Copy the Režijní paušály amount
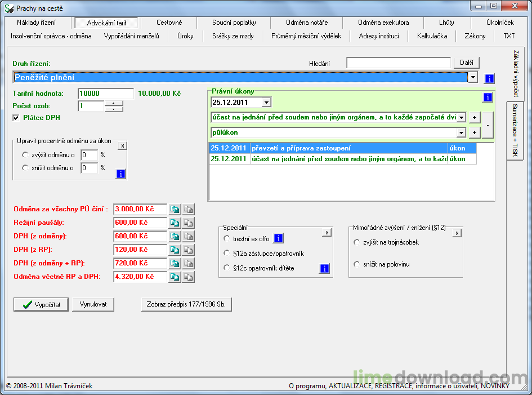Screen dimensions: 532x395 [x=175, y=223]
